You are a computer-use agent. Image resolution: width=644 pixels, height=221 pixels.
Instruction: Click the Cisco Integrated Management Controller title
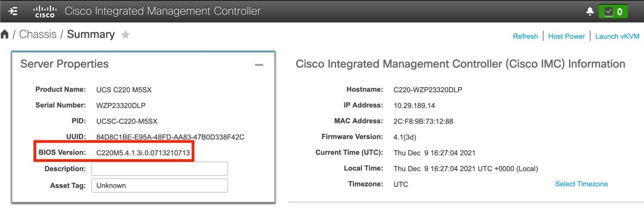[x=163, y=11]
